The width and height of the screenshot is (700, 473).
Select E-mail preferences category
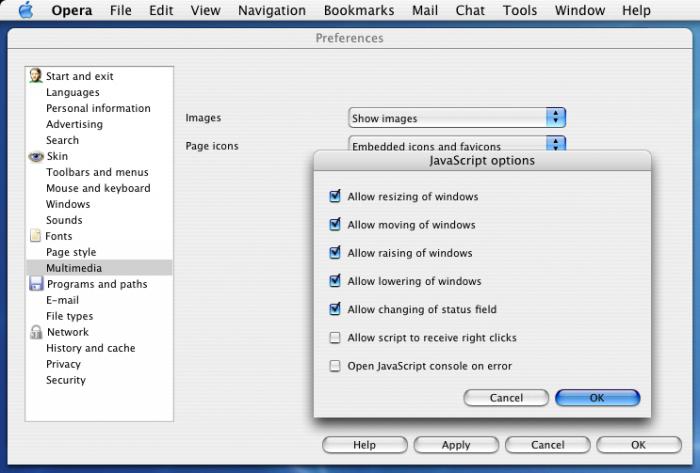pyautogui.click(x=62, y=300)
